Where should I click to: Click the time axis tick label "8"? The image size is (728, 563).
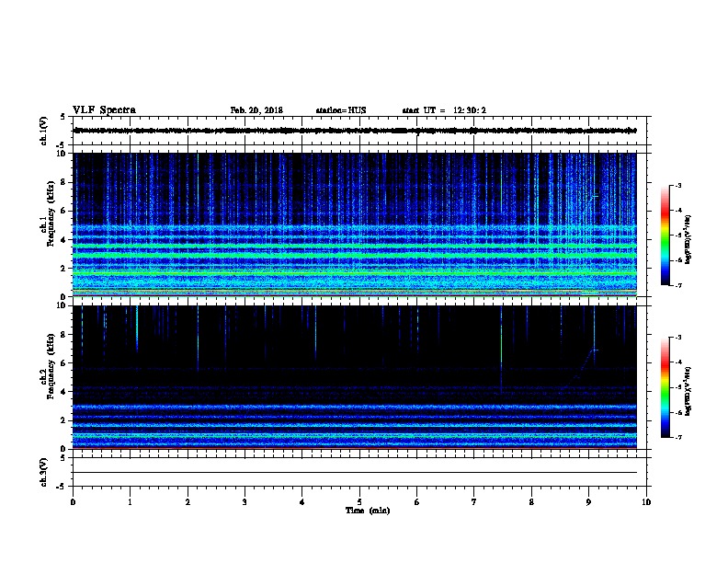click(x=531, y=502)
